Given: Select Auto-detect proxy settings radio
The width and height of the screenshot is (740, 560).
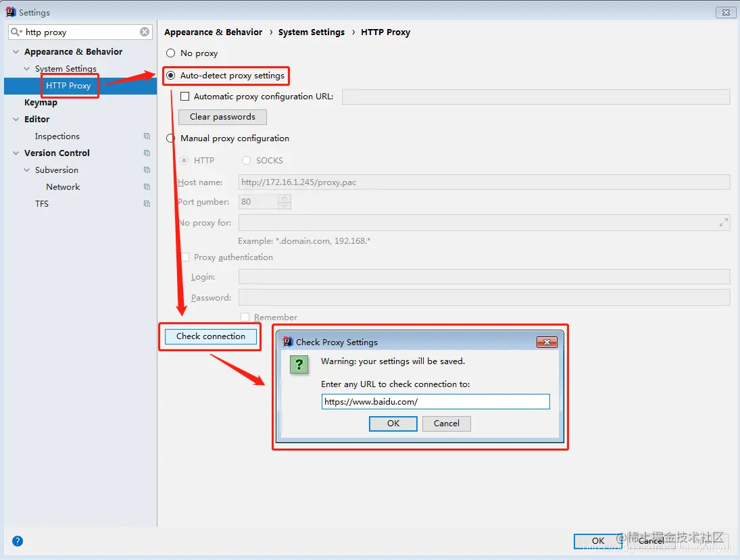Looking at the screenshot, I should [x=171, y=76].
